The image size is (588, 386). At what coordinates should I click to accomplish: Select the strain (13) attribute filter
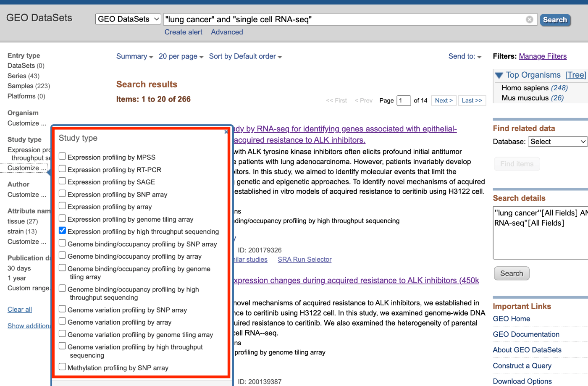[x=22, y=231]
